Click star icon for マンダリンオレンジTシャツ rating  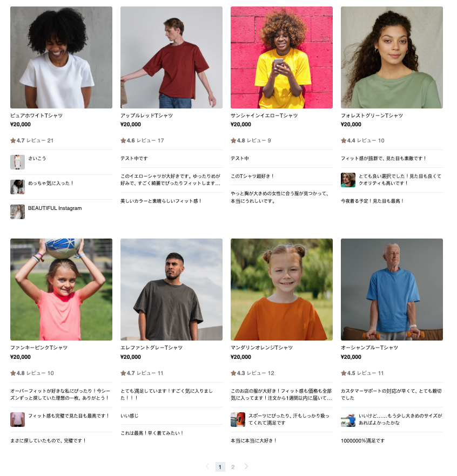click(233, 373)
